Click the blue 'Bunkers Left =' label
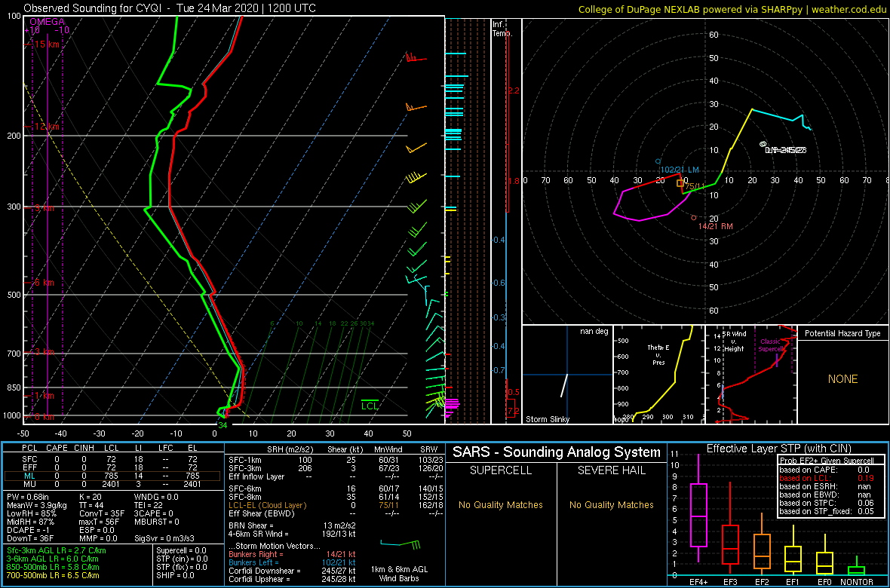Image resolution: width=890 pixels, height=588 pixels. coord(254,562)
